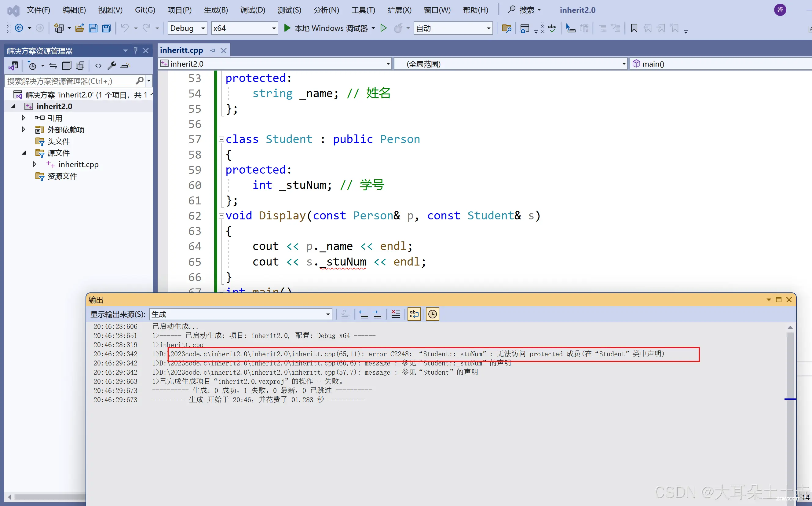The height and width of the screenshot is (506, 812).
Task: Click the user account avatar
Action: 780,10
